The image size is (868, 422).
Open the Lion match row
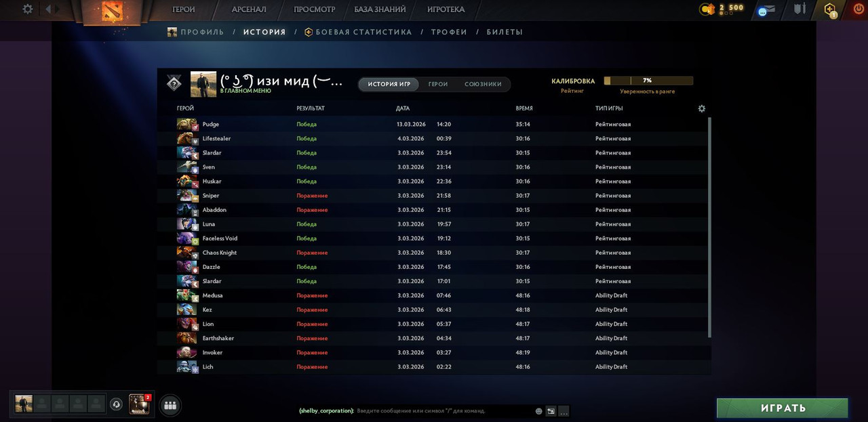[x=434, y=324]
